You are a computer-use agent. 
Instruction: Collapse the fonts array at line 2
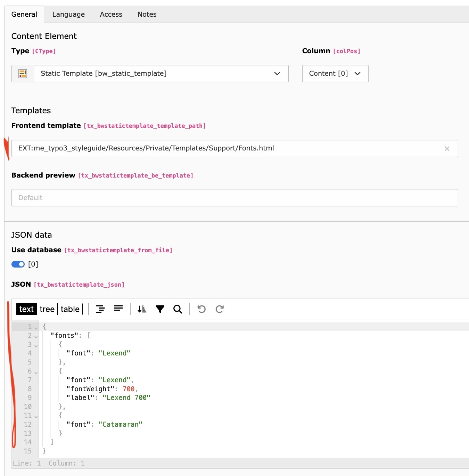[x=36, y=336]
